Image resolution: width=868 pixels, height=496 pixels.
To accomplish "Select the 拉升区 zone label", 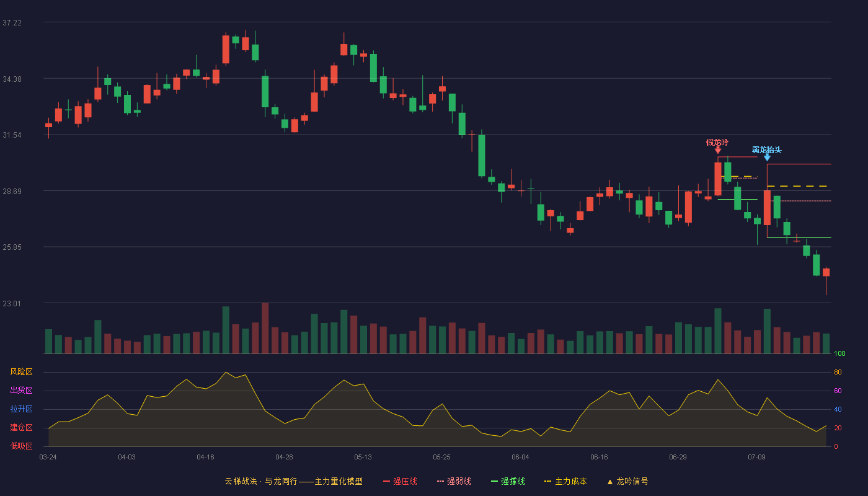I will click(21, 409).
